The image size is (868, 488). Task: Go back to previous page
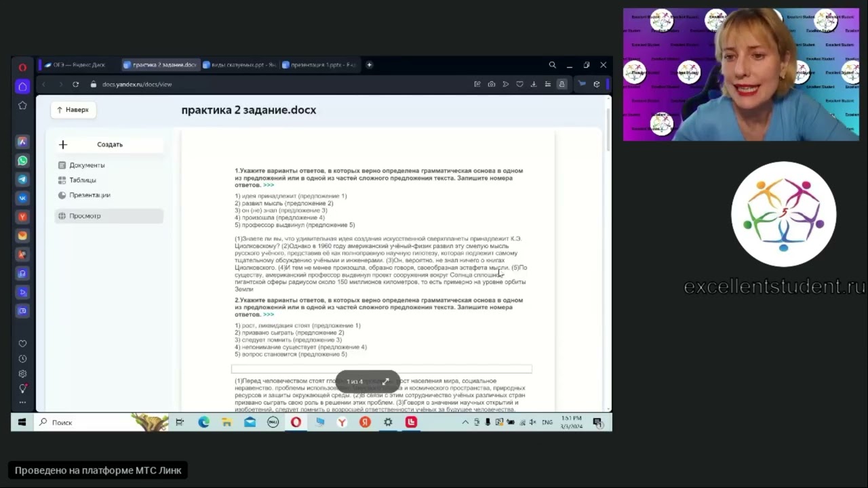click(44, 84)
